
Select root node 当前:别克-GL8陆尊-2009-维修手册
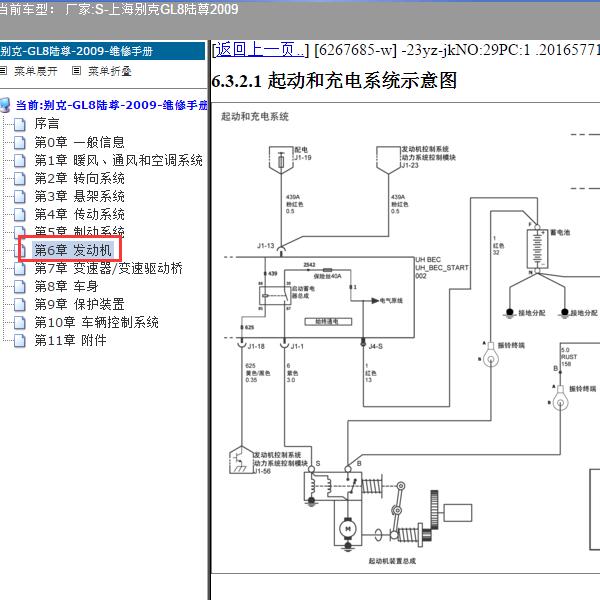pyautogui.click(x=111, y=105)
